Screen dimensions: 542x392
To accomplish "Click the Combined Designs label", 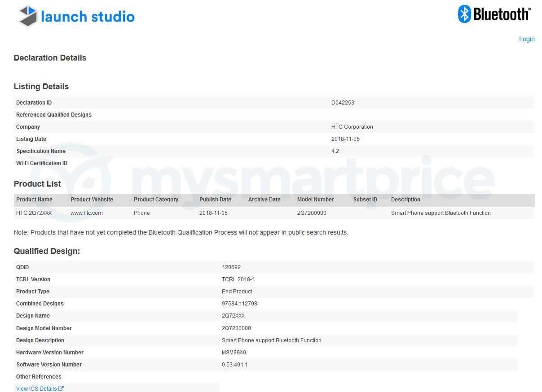I will point(40,304).
